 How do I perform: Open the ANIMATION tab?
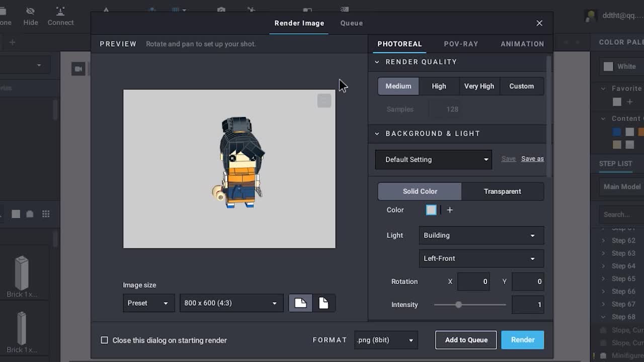tap(522, 44)
